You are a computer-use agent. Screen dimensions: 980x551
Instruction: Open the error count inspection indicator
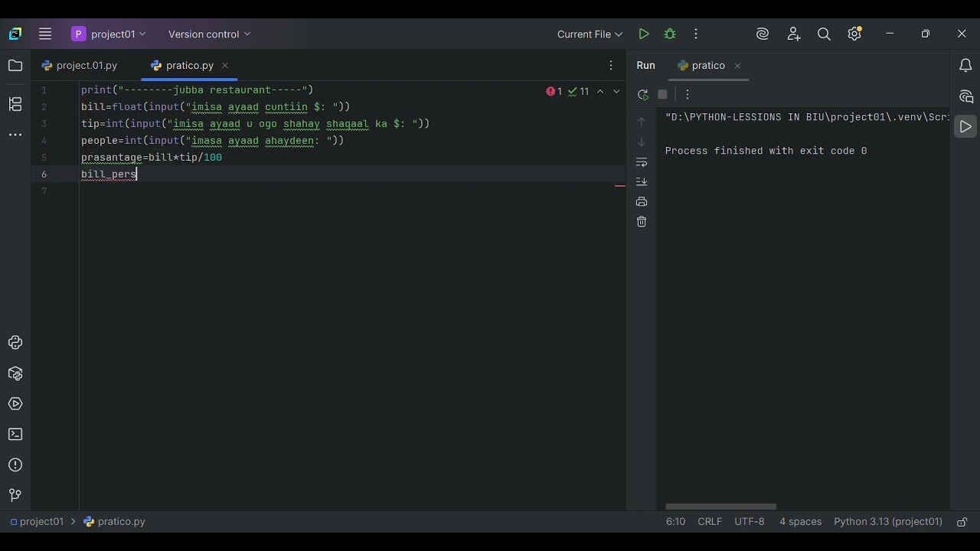554,91
